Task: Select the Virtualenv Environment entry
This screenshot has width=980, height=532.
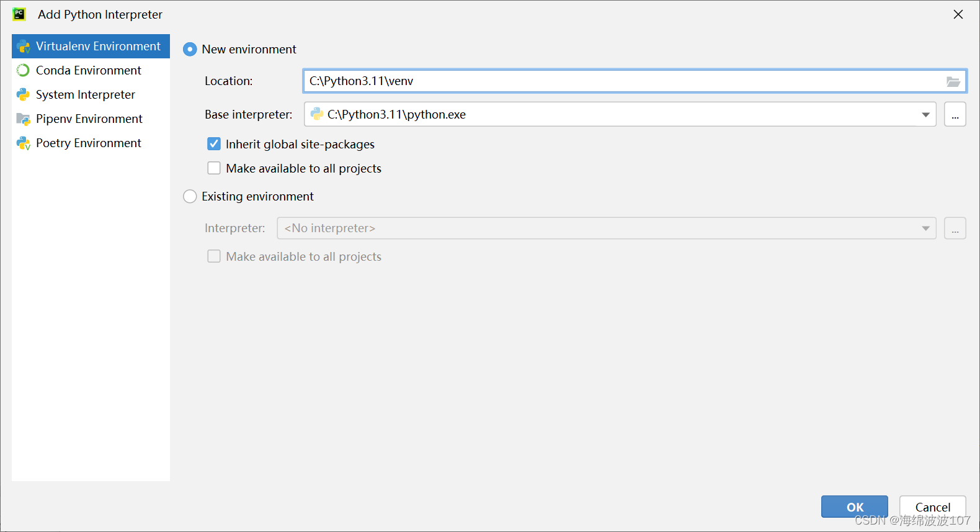Action: coord(91,46)
